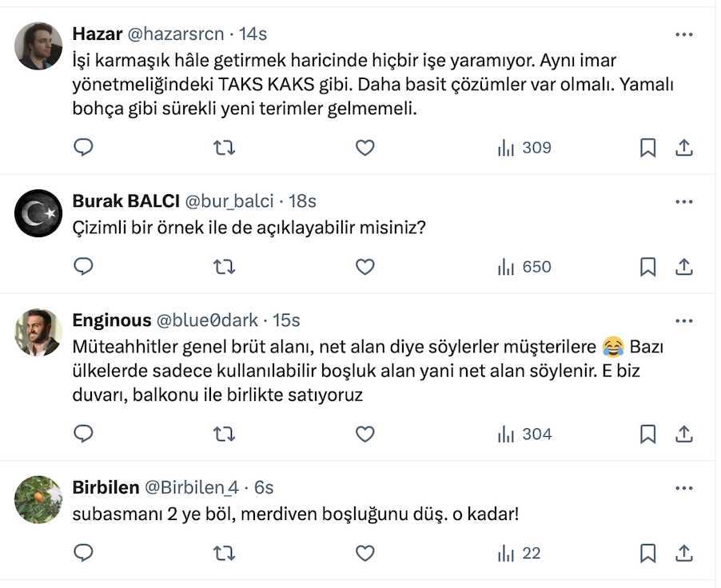
Task: Open more options on Hazar's tweet
Action: click(684, 34)
